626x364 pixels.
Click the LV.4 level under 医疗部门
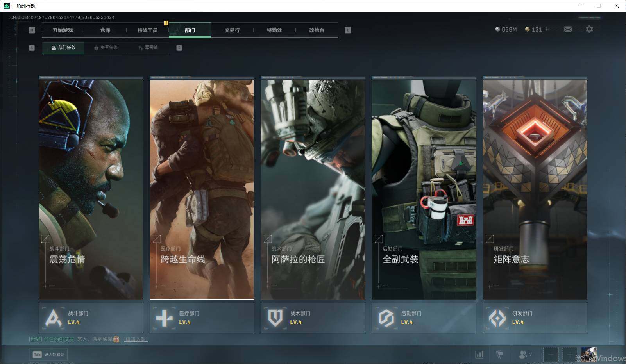click(185, 323)
